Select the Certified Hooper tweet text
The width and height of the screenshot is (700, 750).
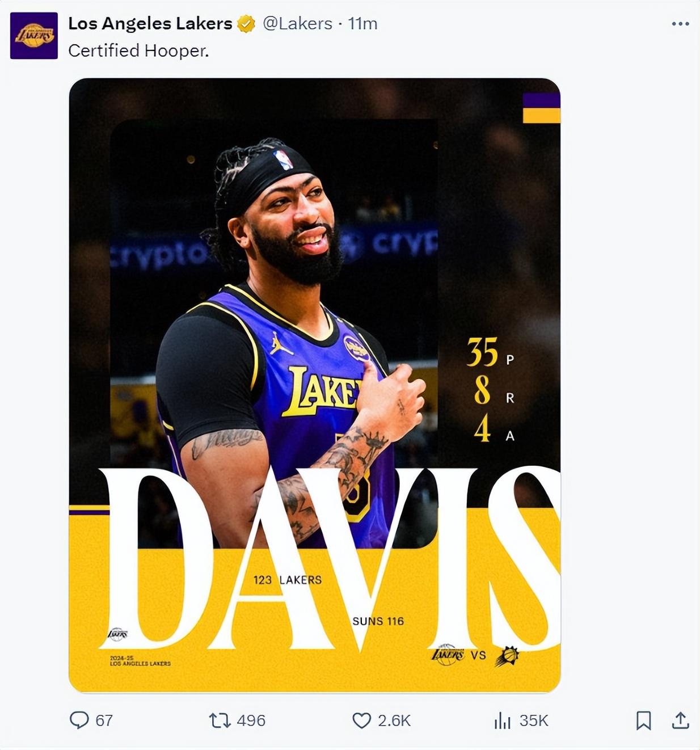(x=138, y=51)
